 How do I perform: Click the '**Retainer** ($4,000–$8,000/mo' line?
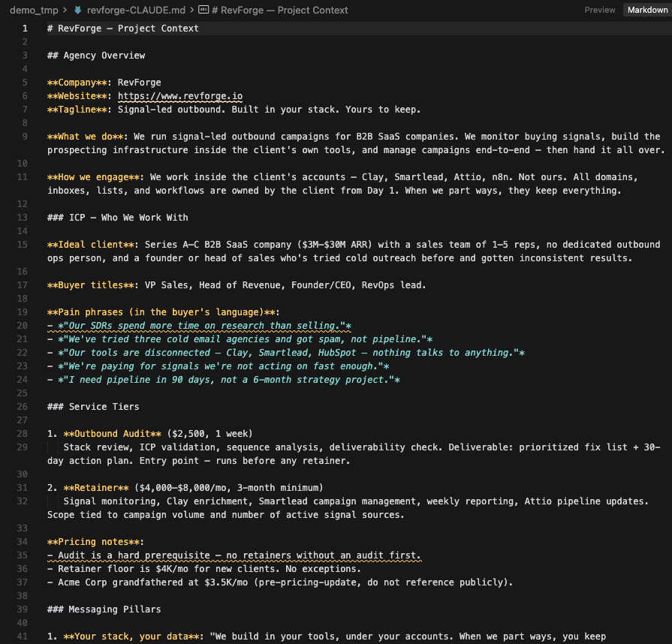pyautogui.click(x=185, y=488)
